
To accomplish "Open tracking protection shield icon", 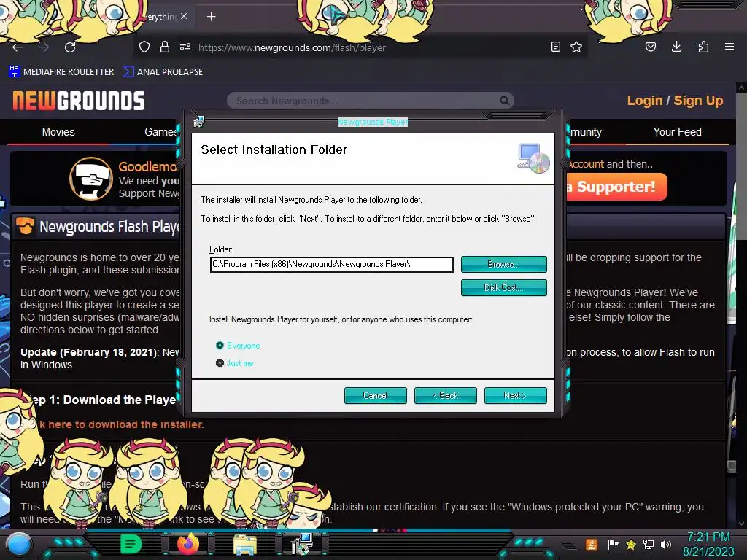I will pos(144,47).
